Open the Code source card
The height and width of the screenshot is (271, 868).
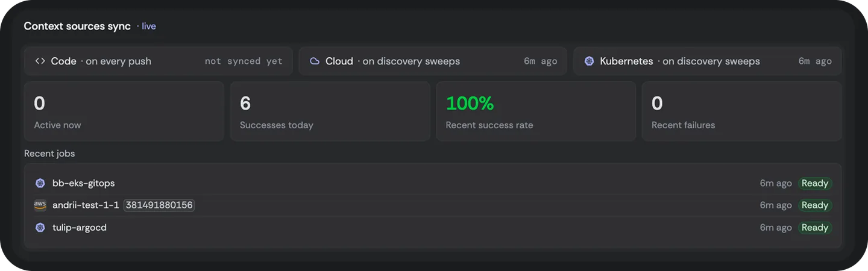[x=158, y=61]
